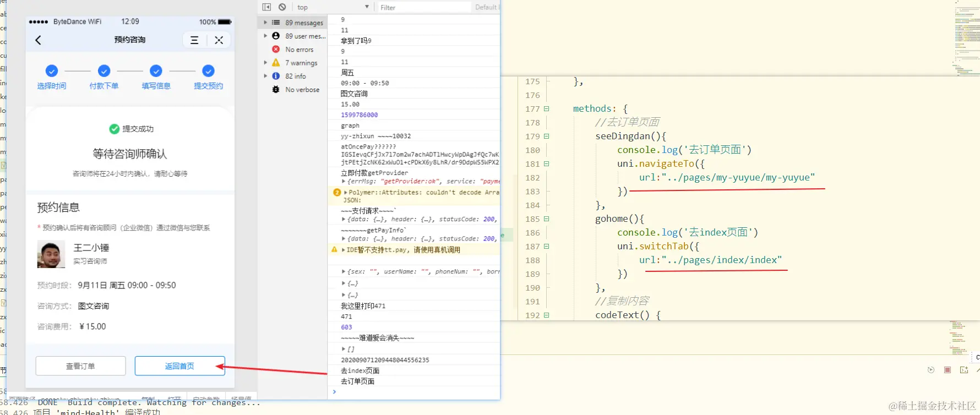The width and height of the screenshot is (980, 415).
Task: Collapse uni.switchTab fold at line 187
Action: 547,247
